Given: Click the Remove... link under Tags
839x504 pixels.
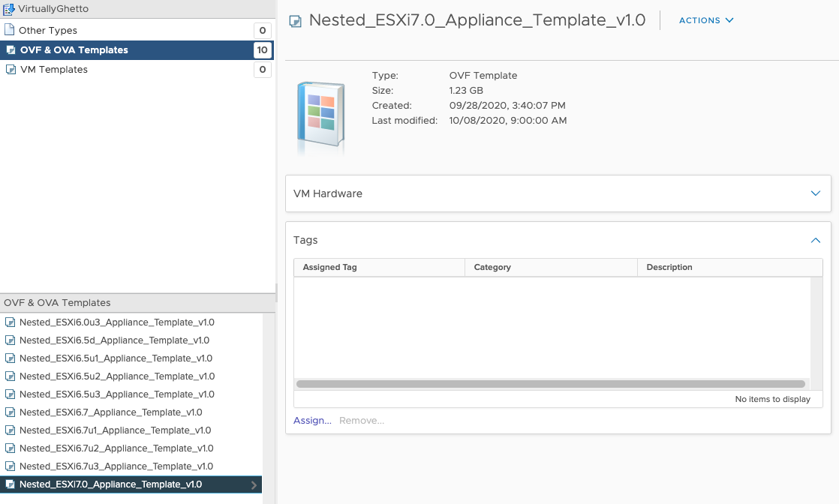Looking at the screenshot, I should [362, 421].
